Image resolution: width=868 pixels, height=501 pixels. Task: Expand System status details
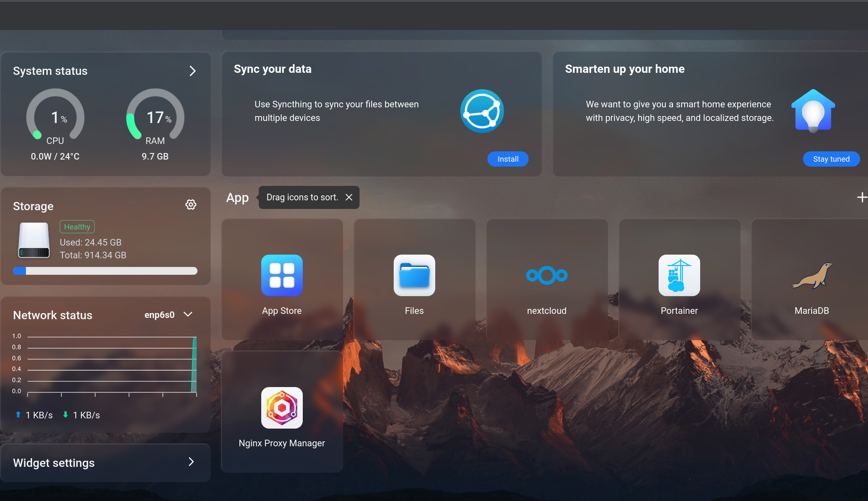pyautogui.click(x=193, y=71)
